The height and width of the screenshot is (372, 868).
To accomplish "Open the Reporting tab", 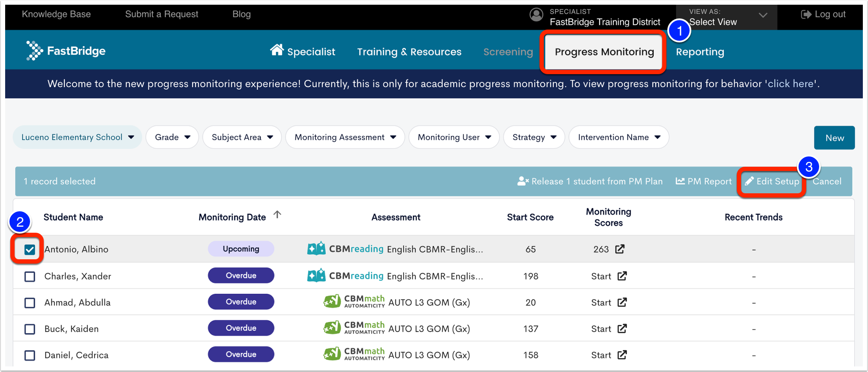I will [700, 52].
